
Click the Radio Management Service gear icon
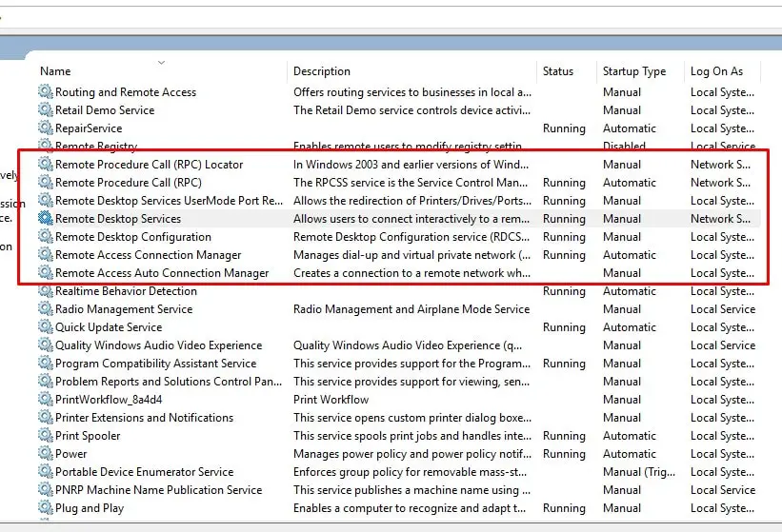(x=46, y=309)
